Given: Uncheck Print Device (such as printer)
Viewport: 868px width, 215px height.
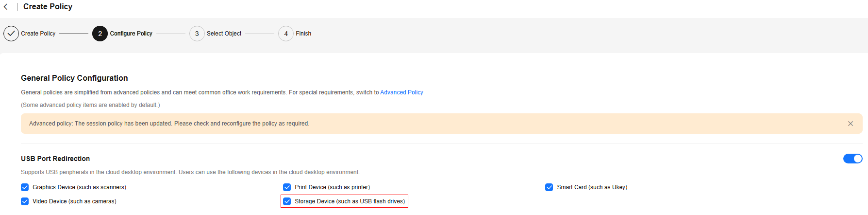Looking at the screenshot, I should (x=287, y=187).
